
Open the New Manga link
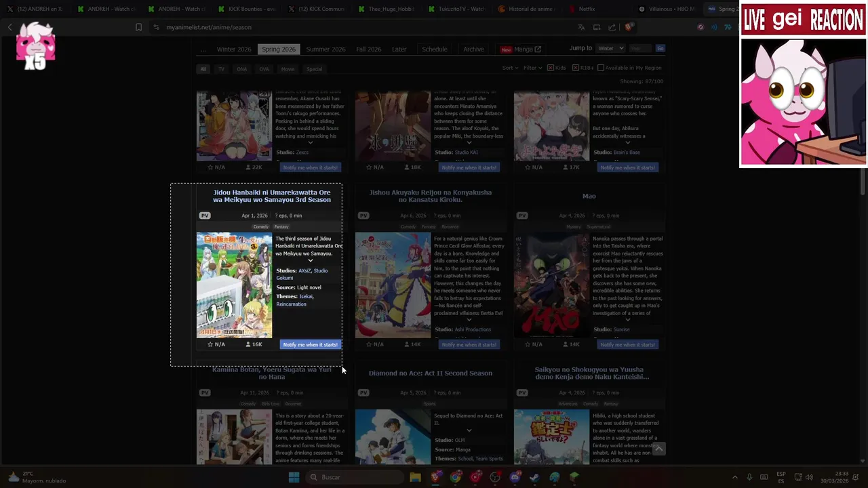[521, 49]
